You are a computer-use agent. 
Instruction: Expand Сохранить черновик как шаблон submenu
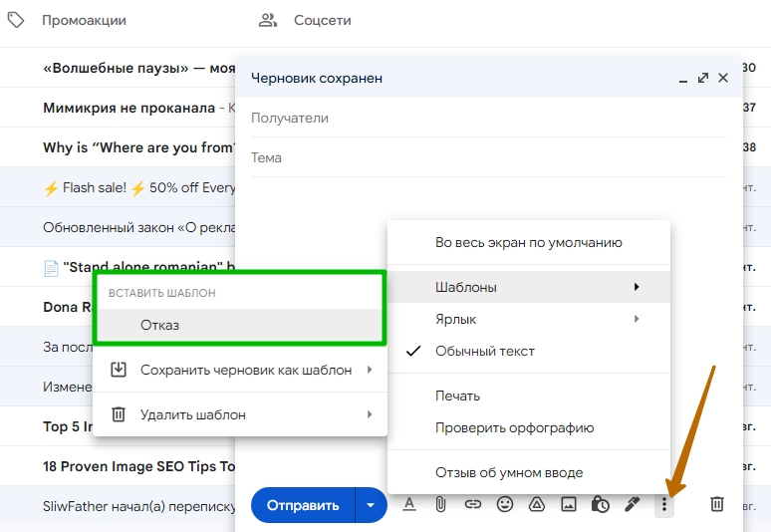pos(240,370)
